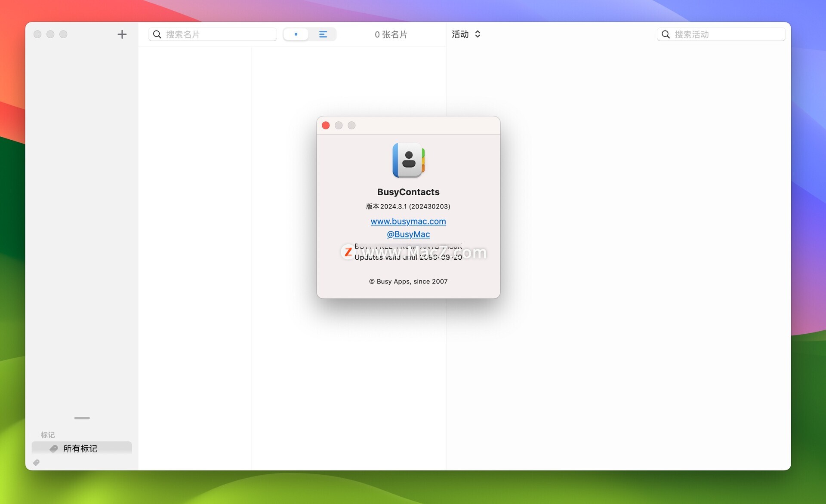Click the BusyContacts app icon in About dialog
The image size is (826, 504).
pos(408,160)
